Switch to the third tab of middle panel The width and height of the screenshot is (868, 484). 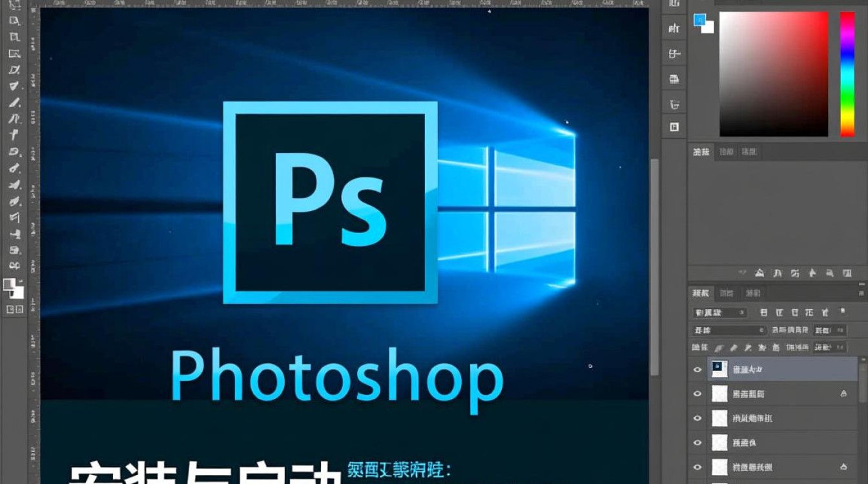[x=749, y=152]
